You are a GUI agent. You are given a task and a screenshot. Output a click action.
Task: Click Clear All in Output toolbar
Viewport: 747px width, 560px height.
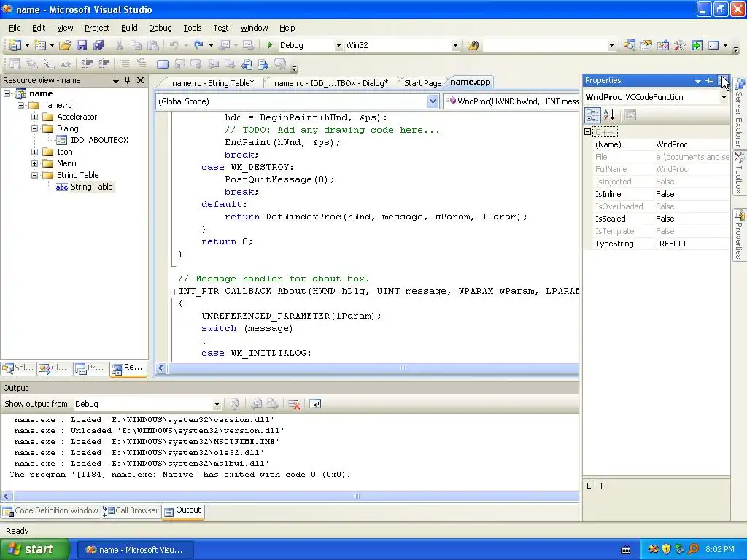point(294,404)
